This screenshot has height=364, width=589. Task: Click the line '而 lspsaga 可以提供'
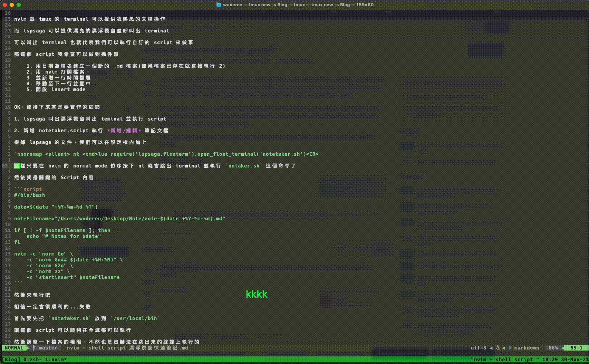91,31
